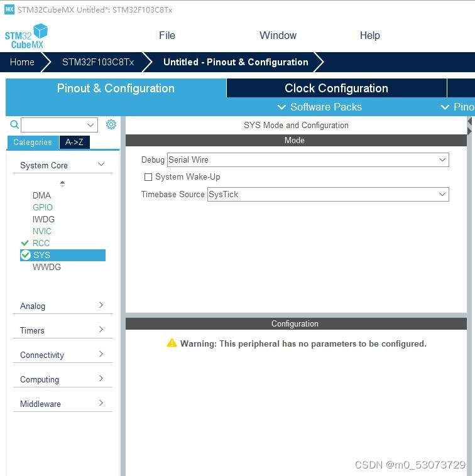Expand the Pinout menu
The width and height of the screenshot is (475, 476).
coord(457,107)
